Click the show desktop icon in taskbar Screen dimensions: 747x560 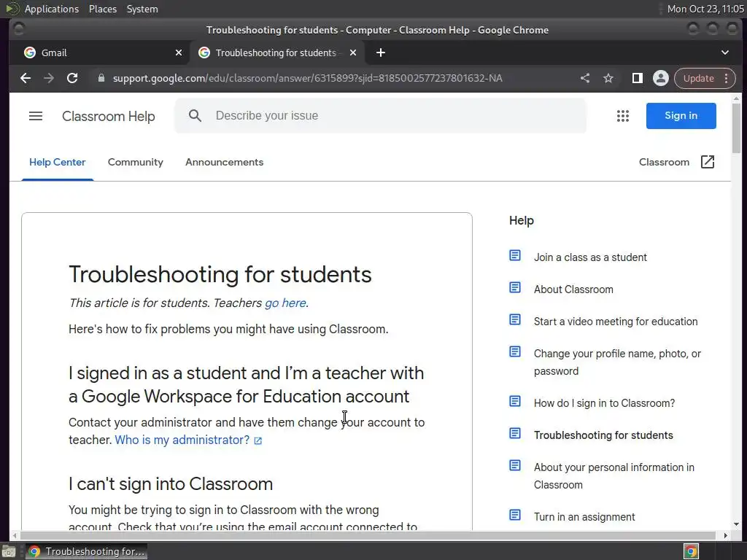coord(9,551)
